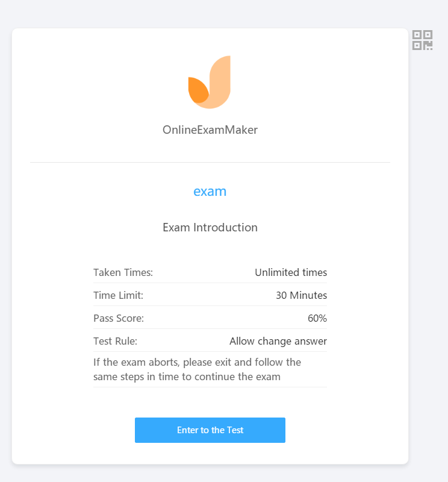Screen dimensions: 448x482
Task: Click the divider line below the logo
Action: [210, 162]
